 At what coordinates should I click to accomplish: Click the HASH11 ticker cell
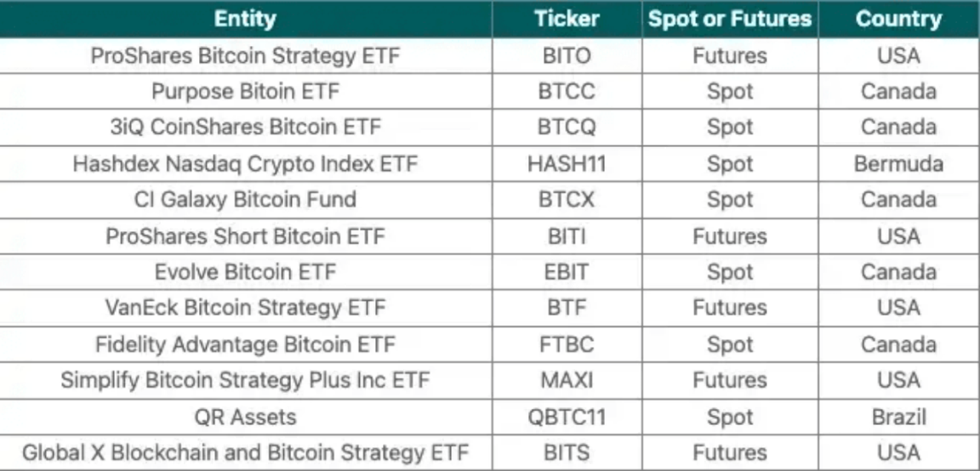(x=567, y=164)
